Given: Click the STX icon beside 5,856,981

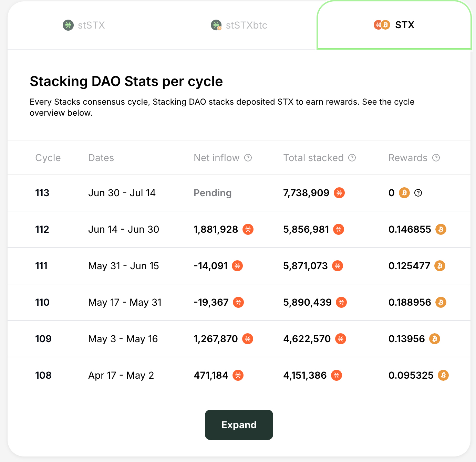Looking at the screenshot, I should tap(339, 229).
